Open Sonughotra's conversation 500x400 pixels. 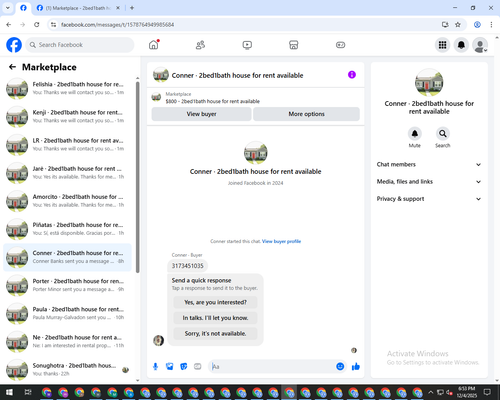67,370
